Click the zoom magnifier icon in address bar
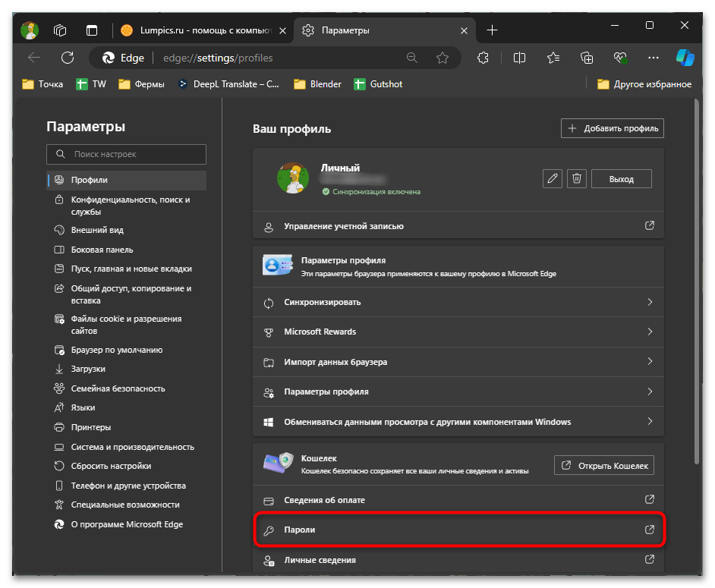Viewport: 715px width, 588px height. tap(411, 58)
